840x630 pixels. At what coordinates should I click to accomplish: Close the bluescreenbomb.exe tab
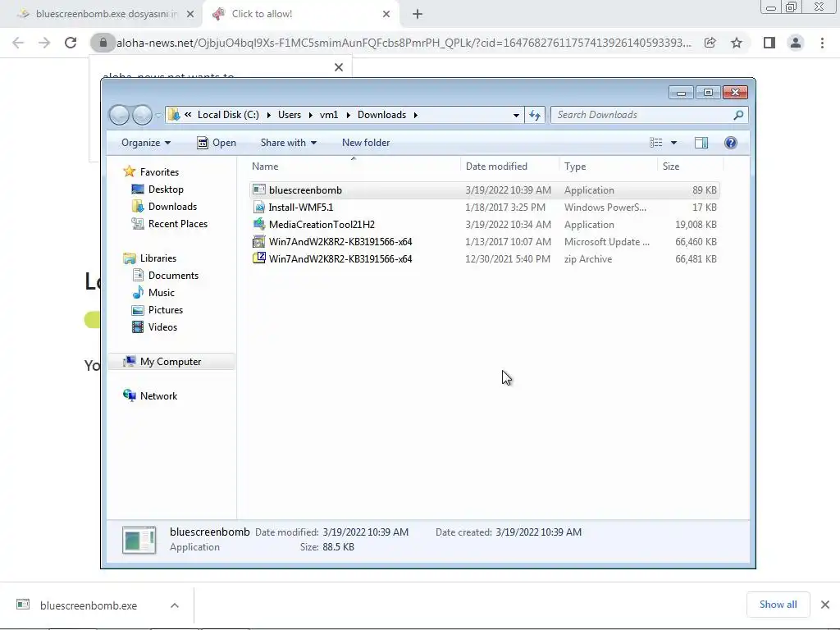(190, 14)
